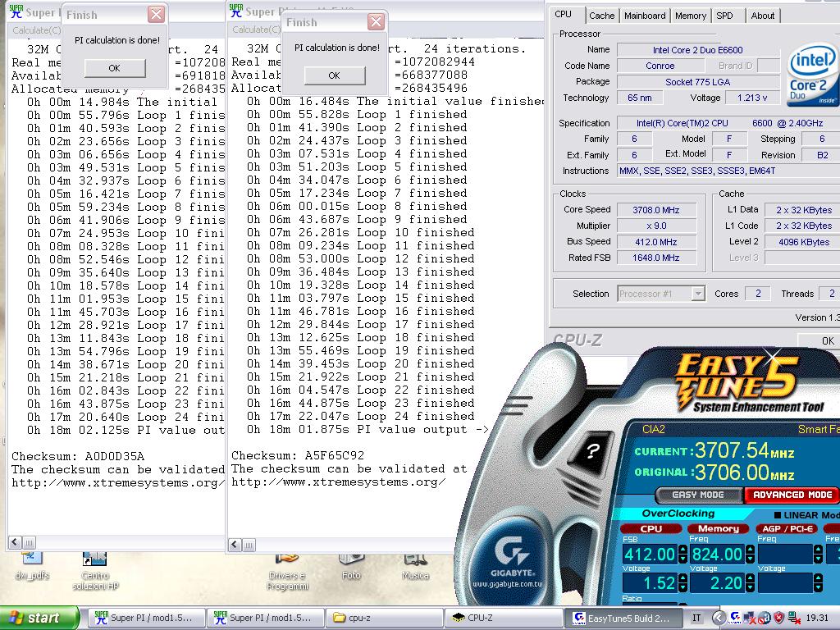Viewport: 840px width, 630px height.
Task: Open the Calculate menu in right Super PI
Action: (x=256, y=30)
